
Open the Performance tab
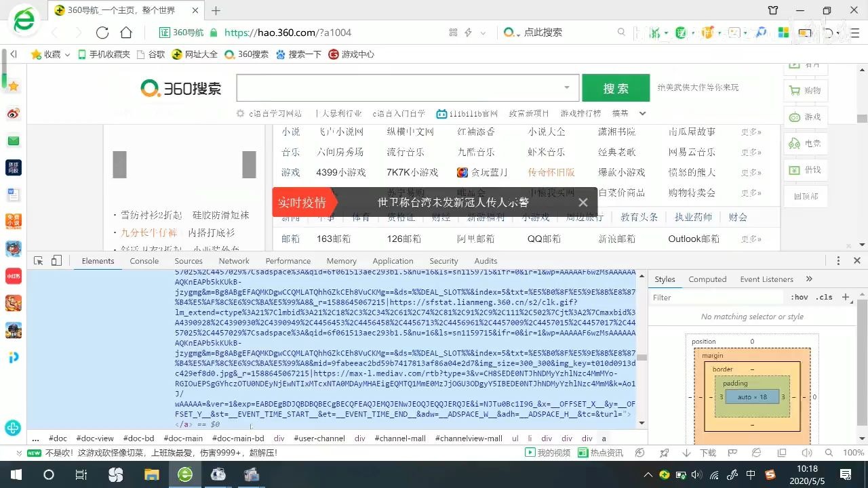288,261
